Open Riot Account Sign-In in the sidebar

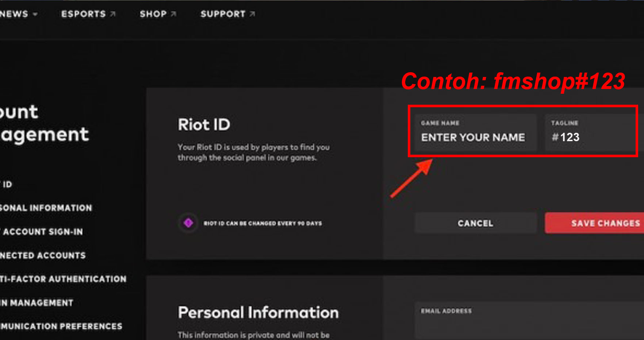pos(42,232)
